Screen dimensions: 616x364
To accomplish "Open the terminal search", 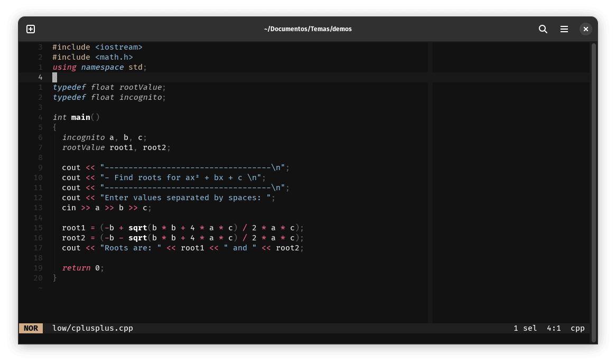I will click(543, 29).
